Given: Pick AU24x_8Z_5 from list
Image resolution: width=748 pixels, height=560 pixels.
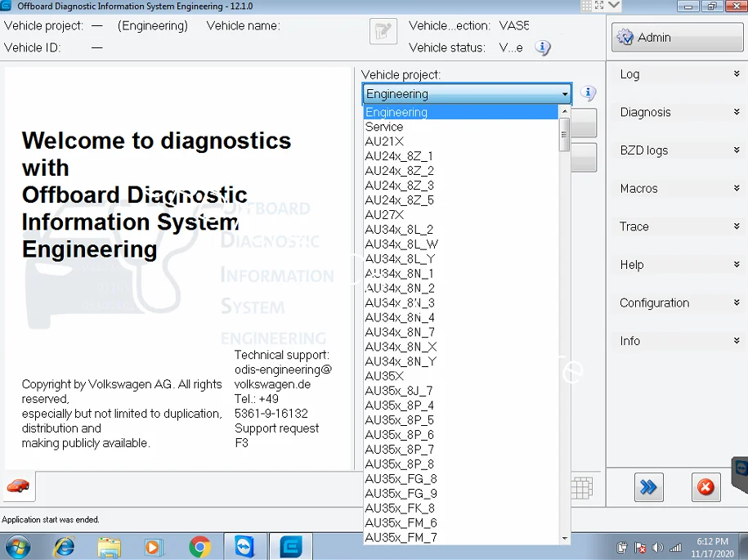Looking at the screenshot, I should [x=461, y=199].
